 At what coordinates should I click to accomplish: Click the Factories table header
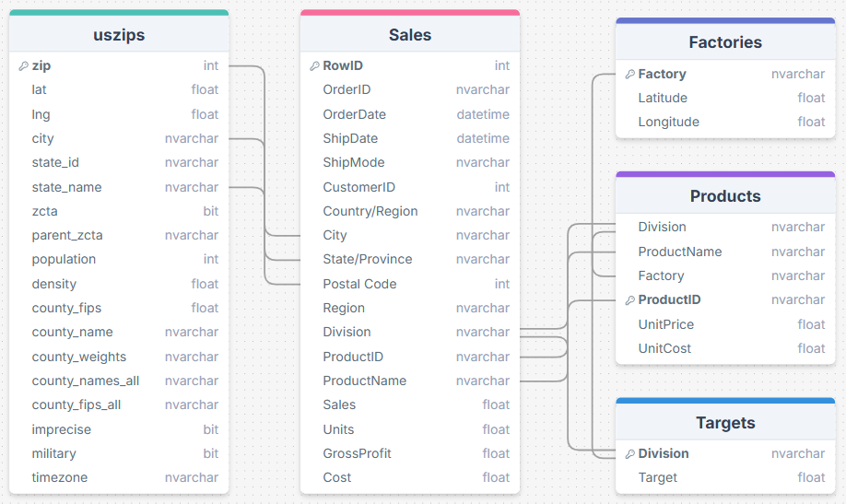click(725, 42)
